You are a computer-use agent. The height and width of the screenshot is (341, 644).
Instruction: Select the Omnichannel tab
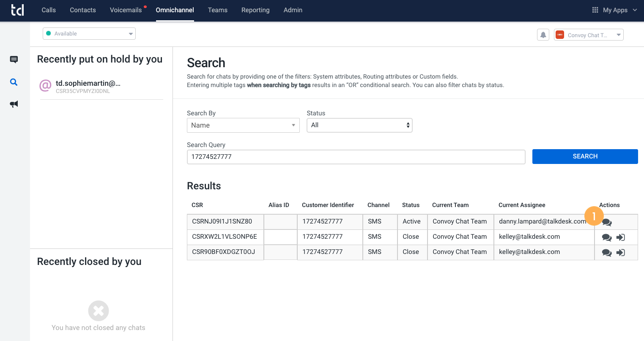click(x=175, y=10)
